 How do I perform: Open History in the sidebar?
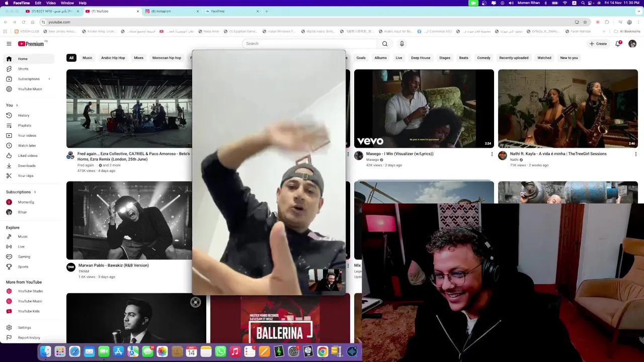click(x=28, y=115)
